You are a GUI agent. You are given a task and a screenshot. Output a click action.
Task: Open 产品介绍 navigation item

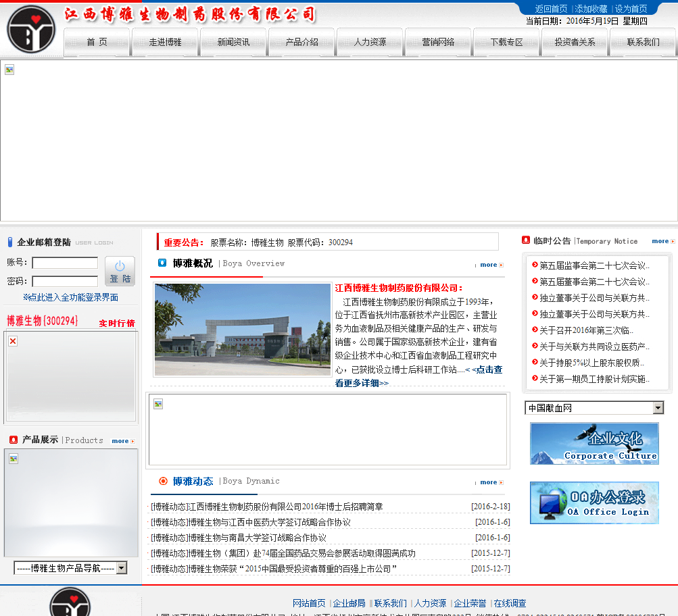301,42
